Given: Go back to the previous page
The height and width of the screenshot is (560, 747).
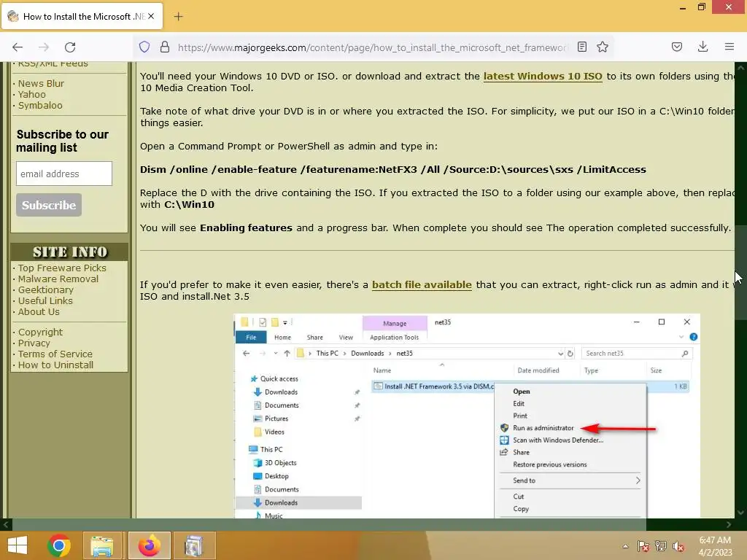Looking at the screenshot, I should (18, 47).
